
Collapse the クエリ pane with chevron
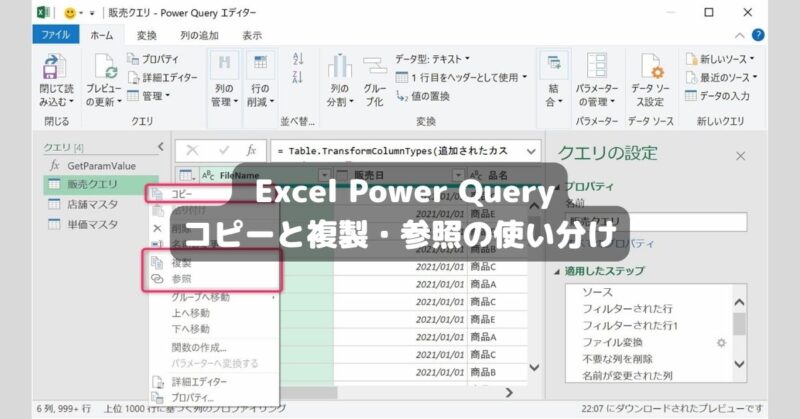tap(160, 146)
